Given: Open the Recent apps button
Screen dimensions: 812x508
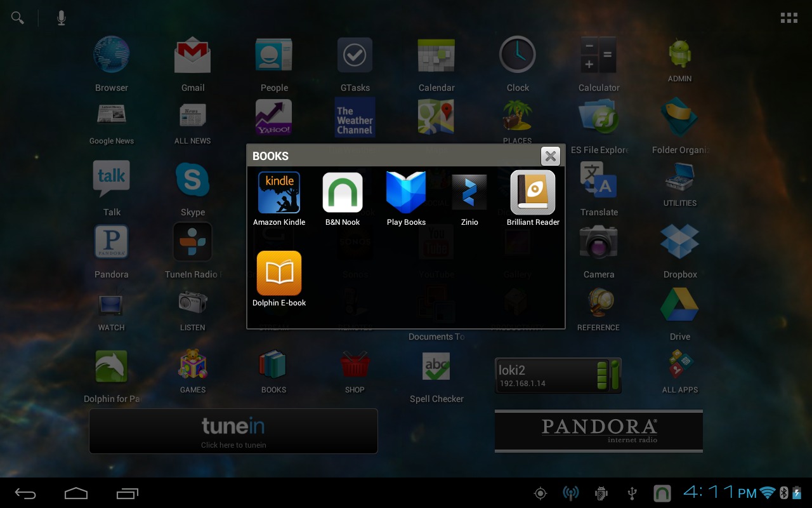Looking at the screenshot, I should [127, 493].
